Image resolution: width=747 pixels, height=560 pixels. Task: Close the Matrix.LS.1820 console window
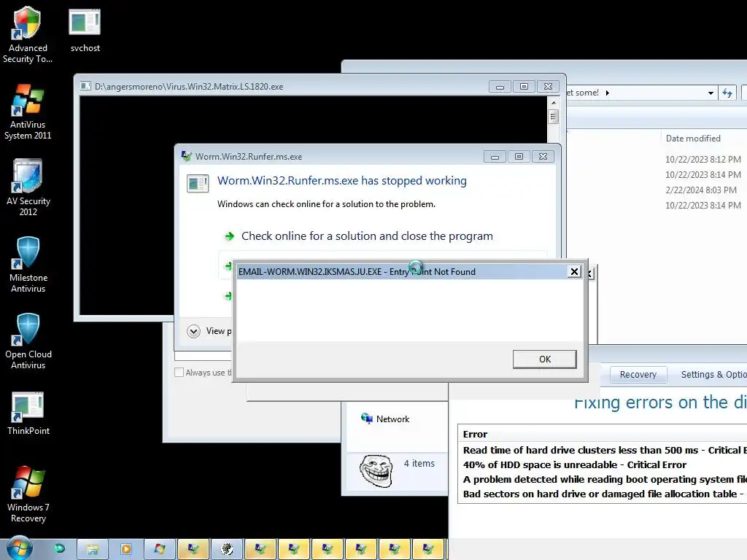pos(549,87)
